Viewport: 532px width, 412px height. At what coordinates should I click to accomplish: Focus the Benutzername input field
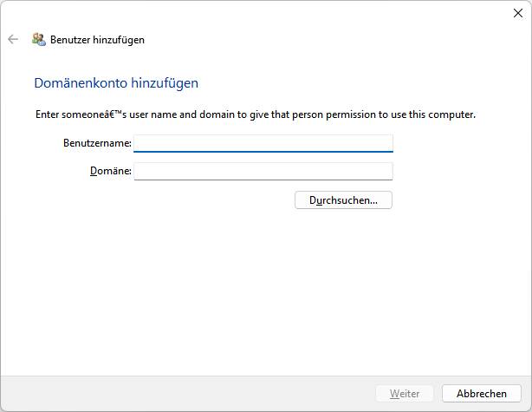pos(263,143)
